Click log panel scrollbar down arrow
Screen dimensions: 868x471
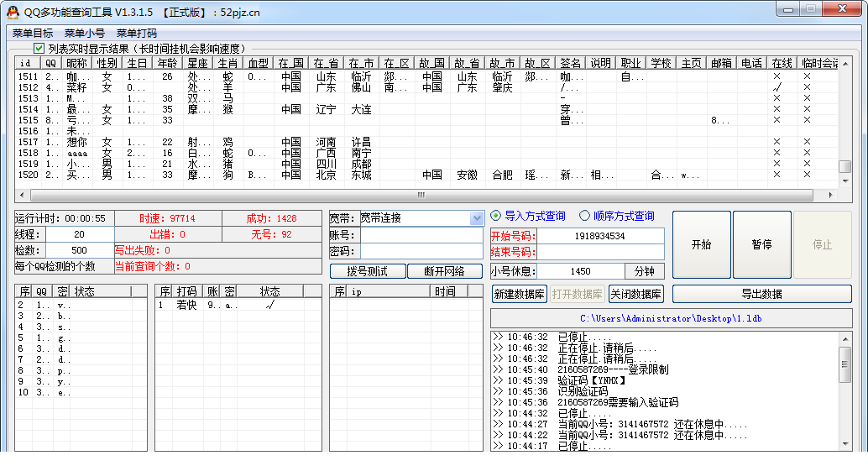click(x=845, y=444)
